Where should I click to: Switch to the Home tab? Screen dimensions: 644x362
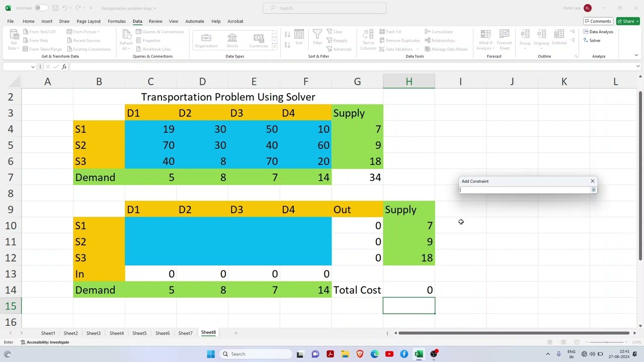[x=28, y=21]
